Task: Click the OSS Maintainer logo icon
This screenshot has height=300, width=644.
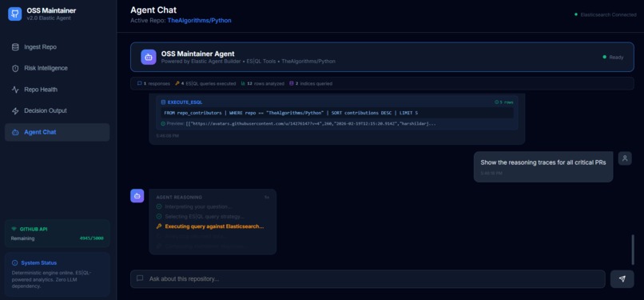Action: tap(15, 14)
